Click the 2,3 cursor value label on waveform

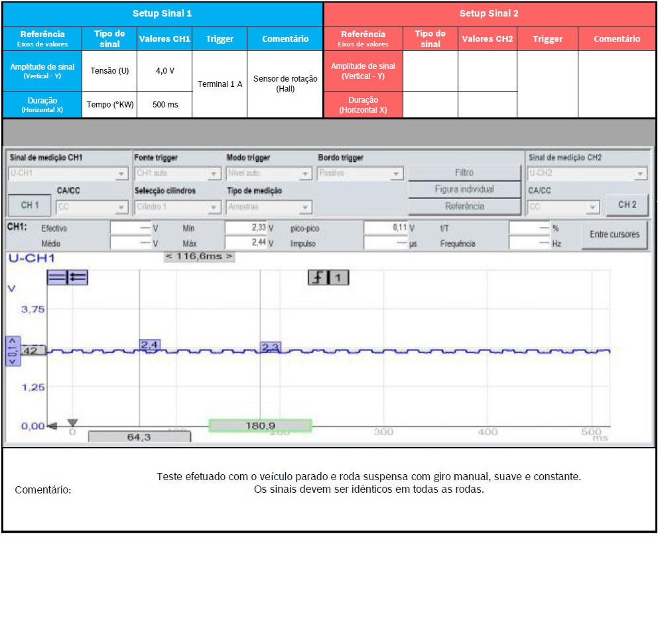pos(270,348)
